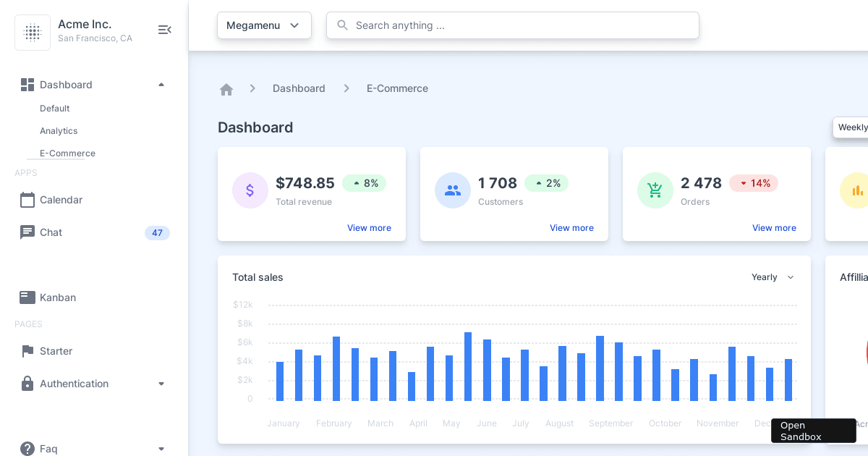The width and height of the screenshot is (868, 456).
Task: Select the Starter page link
Action: tap(56, 351)
